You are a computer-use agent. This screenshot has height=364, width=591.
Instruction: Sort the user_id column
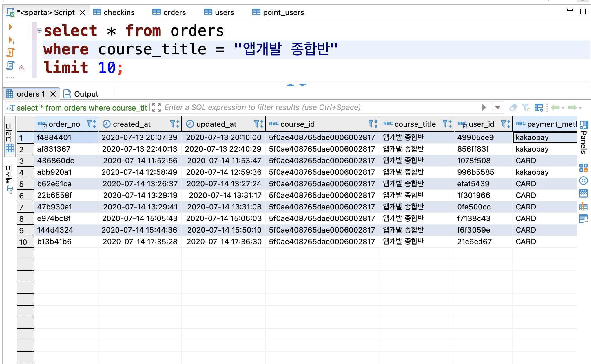point(509,124)
